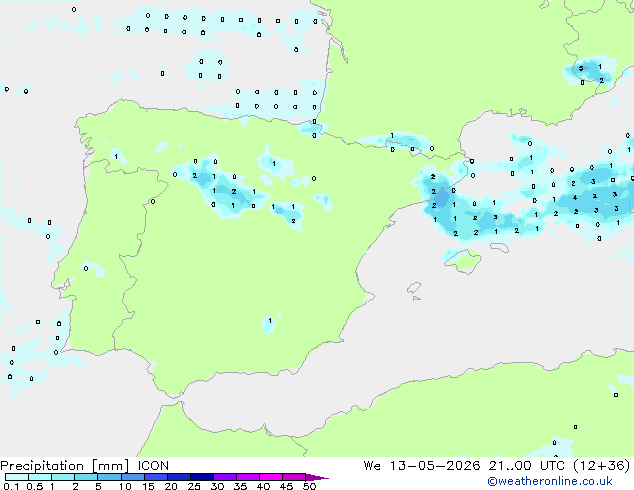
Task: Choose the 20–25 mm dark blue swatch
Action: tap(178, 477)
